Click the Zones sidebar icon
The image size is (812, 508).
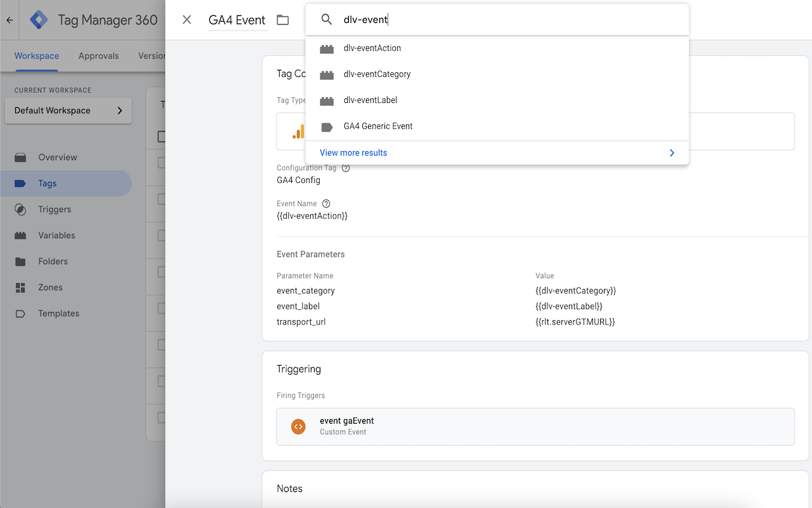tap(20, 288)
